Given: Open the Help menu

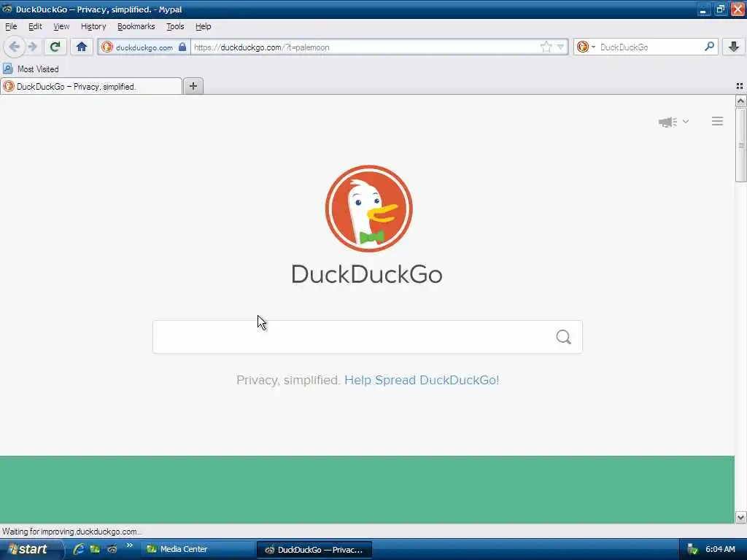Looking at the screenshot, I should (204, 27).
